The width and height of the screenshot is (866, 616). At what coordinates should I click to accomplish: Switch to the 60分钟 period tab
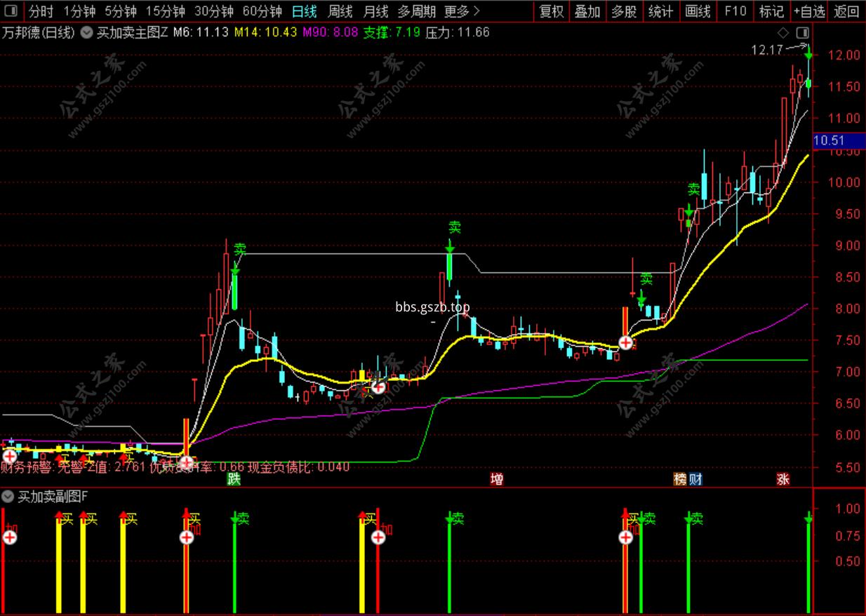tap(262, 11)
